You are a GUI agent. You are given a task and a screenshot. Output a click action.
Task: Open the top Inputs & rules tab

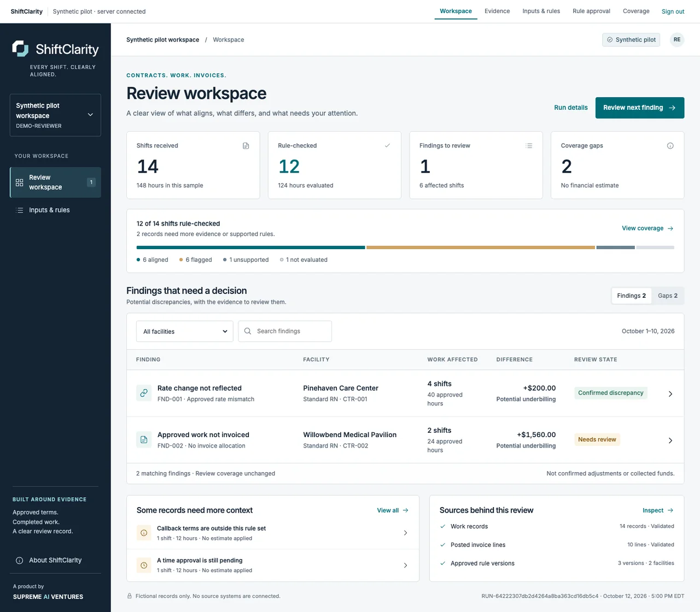point(541,11)
